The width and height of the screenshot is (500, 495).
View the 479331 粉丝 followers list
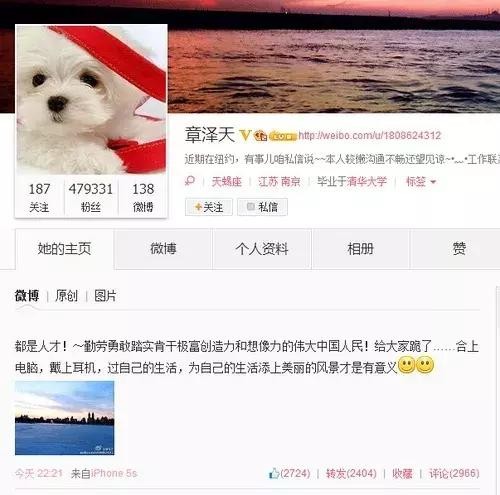(91, 198)
